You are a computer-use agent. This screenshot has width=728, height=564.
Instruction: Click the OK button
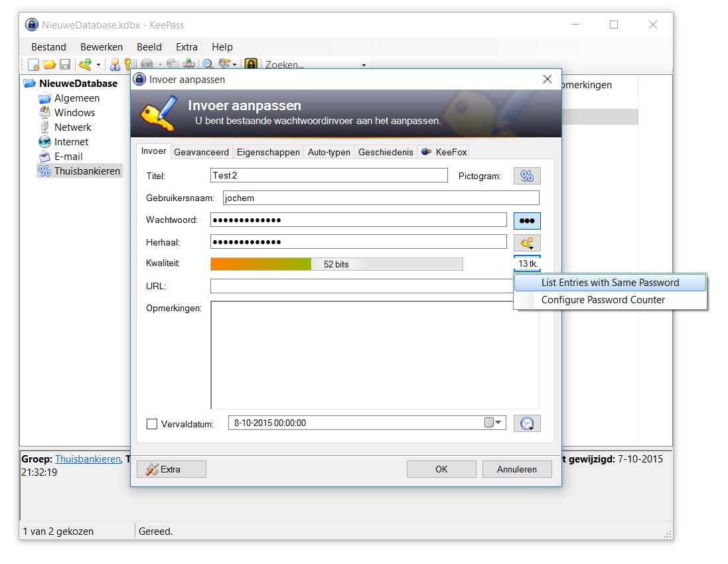pyautogui.click(x=441, y=469)
